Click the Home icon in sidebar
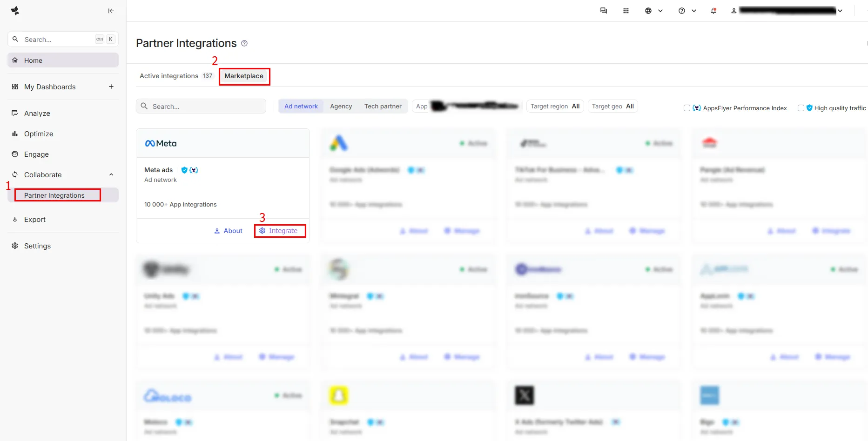This screenshot has height=441, width=868. coord(15,60)
